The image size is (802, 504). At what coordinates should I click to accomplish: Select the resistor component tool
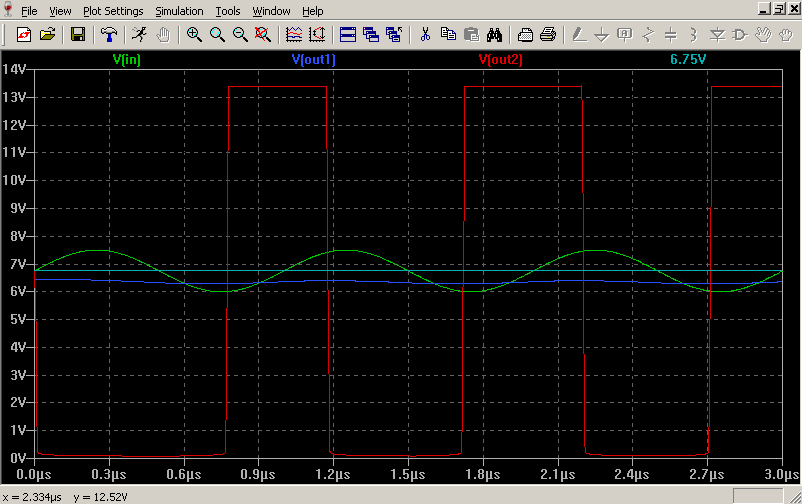click(x=648, y=35)
